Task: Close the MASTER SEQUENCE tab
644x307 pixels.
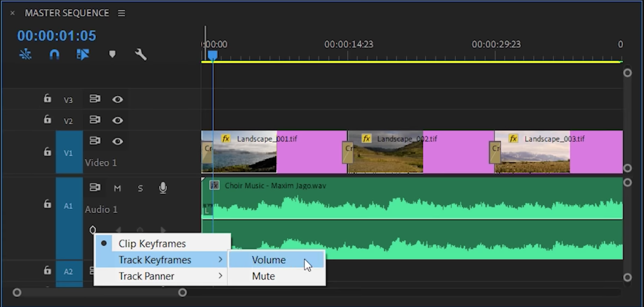Action: (x=12, y=13)
